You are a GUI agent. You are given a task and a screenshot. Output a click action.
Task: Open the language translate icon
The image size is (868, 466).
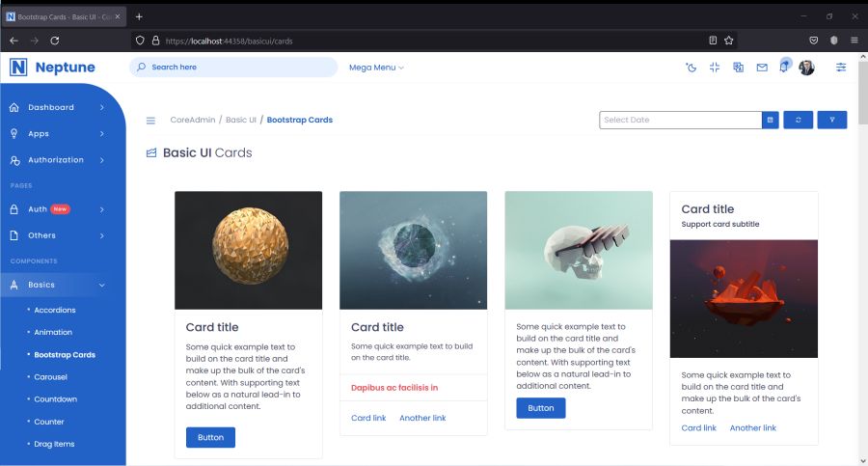coord(739,68)
